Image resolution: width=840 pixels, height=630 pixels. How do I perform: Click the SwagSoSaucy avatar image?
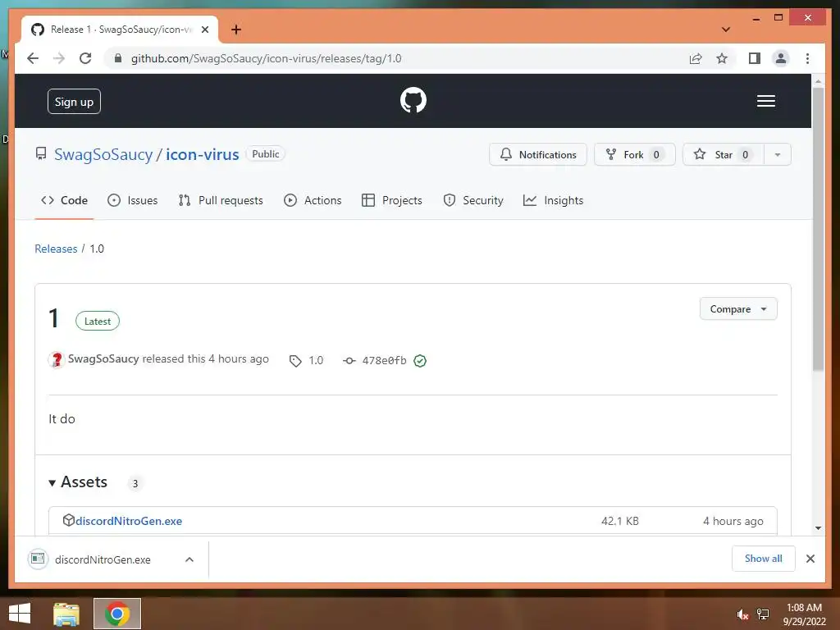pyautogui.click(x=57, y=359)
